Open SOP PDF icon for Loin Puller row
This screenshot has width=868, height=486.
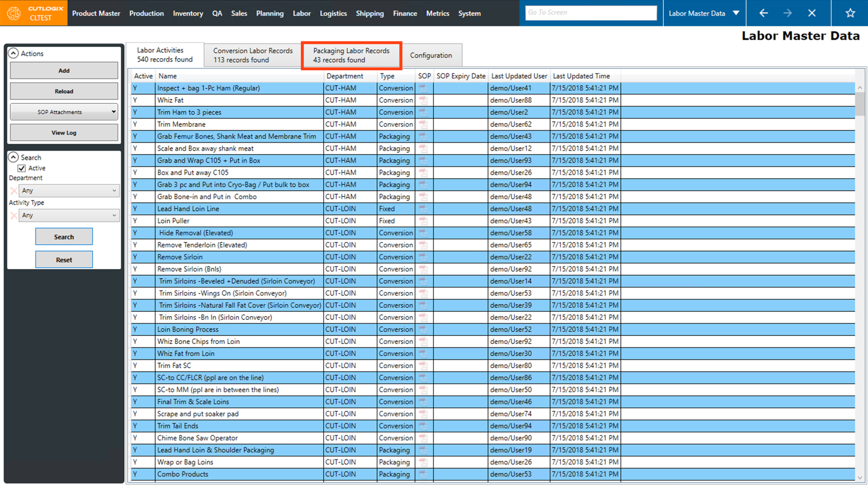coord(423,221)
